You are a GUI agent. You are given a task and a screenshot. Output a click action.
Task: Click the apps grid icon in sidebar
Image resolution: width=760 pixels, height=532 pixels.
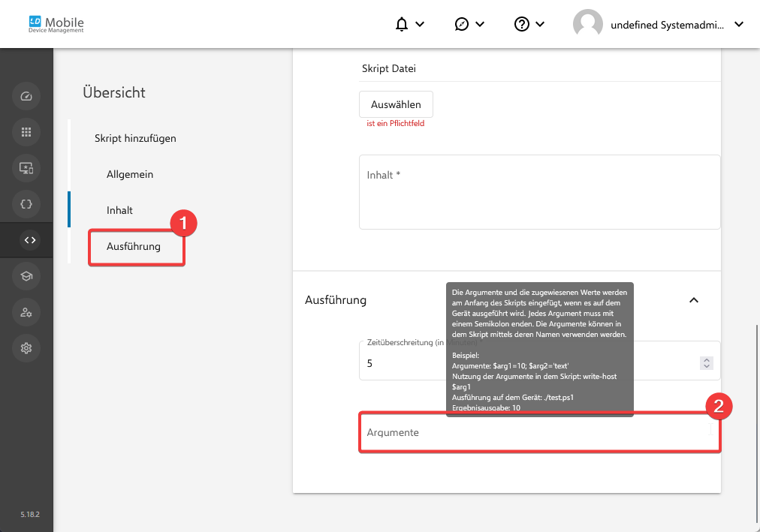click(26, 132)
